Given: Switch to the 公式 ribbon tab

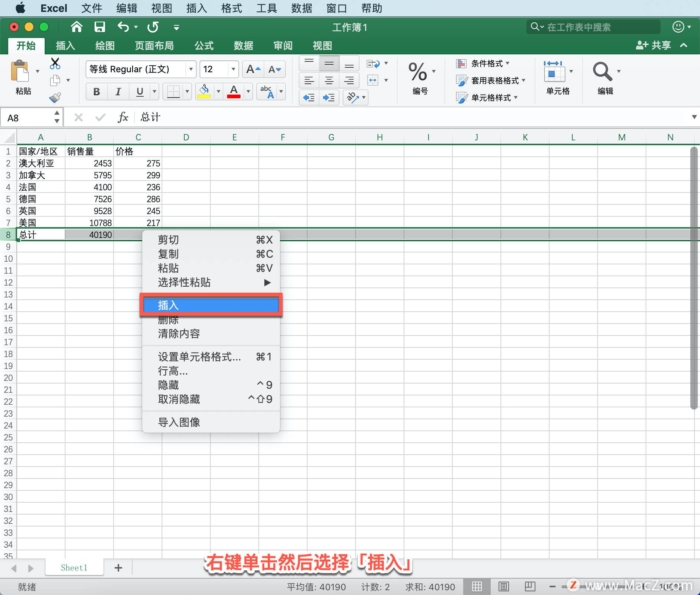Looking at the screenshot, I should point(203,45).
